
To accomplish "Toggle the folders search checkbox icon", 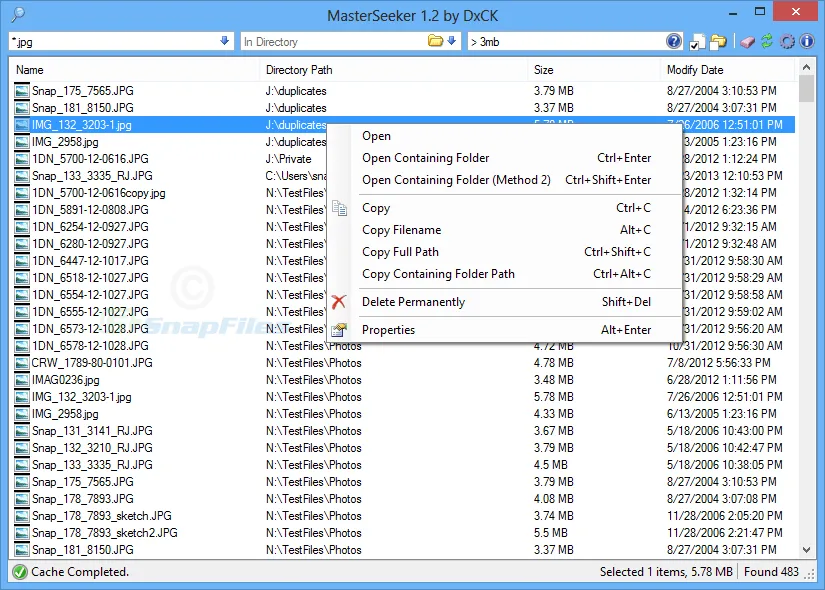I will pyautogui.click(x=718, y=42).
